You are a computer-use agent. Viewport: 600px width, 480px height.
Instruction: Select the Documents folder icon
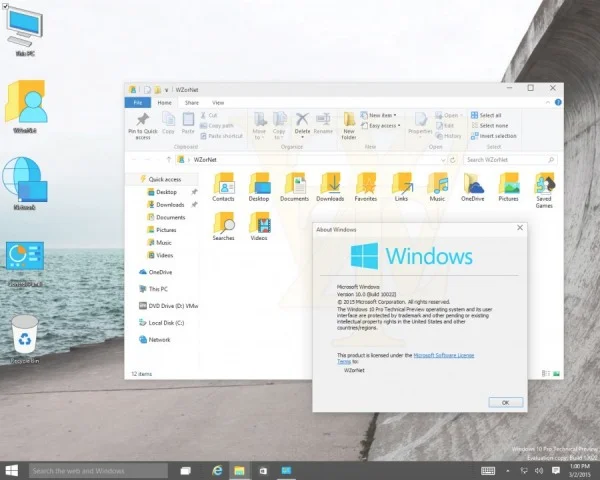(x=294, y=187)
